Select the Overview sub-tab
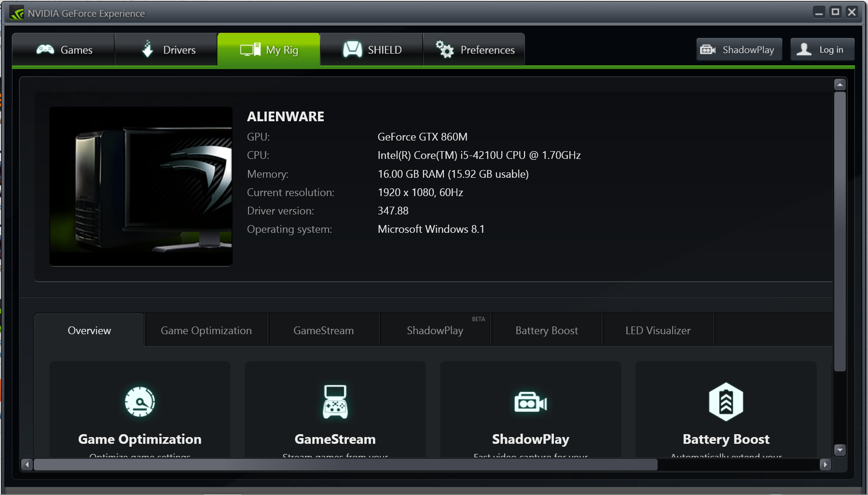 tap(89, 330)
